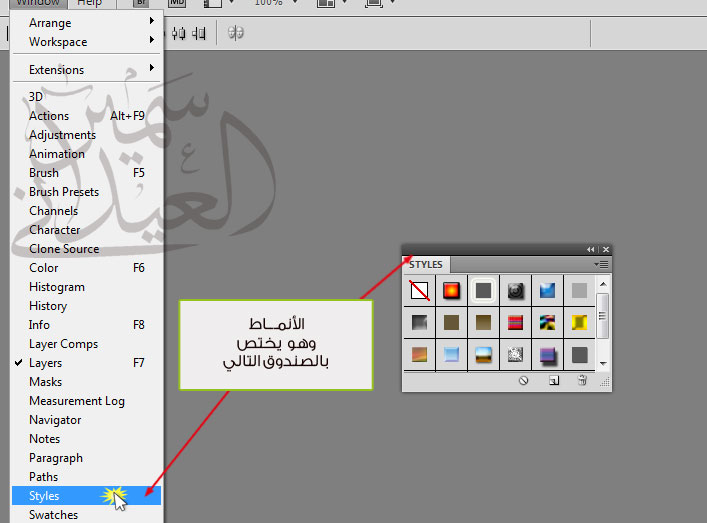Viewport: 707px width, 523px height.
Task: Click the auto-align layers mask icon in options bar
Action: click(236, 33)
